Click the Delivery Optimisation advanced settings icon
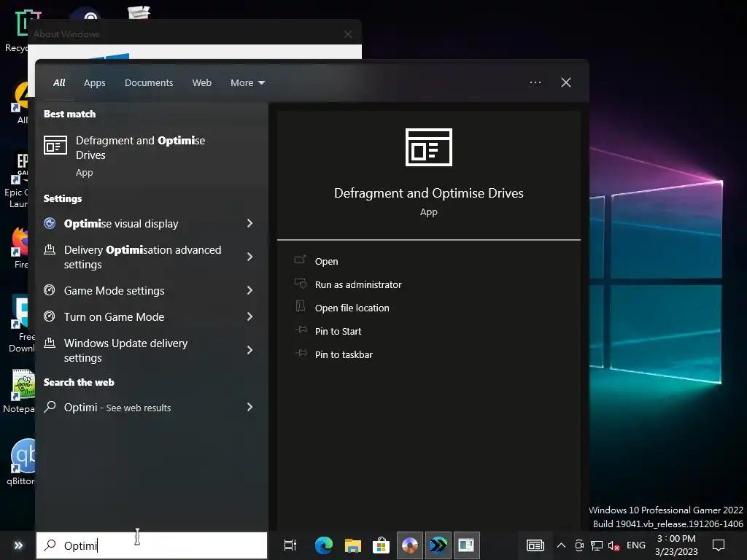This screenshot has height=560, width=747. pyautogui.click(x=50, y=249)
